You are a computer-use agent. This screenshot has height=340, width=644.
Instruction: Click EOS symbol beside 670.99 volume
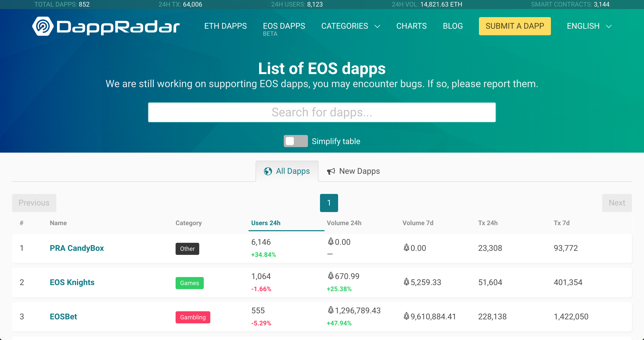click(331, 276)
